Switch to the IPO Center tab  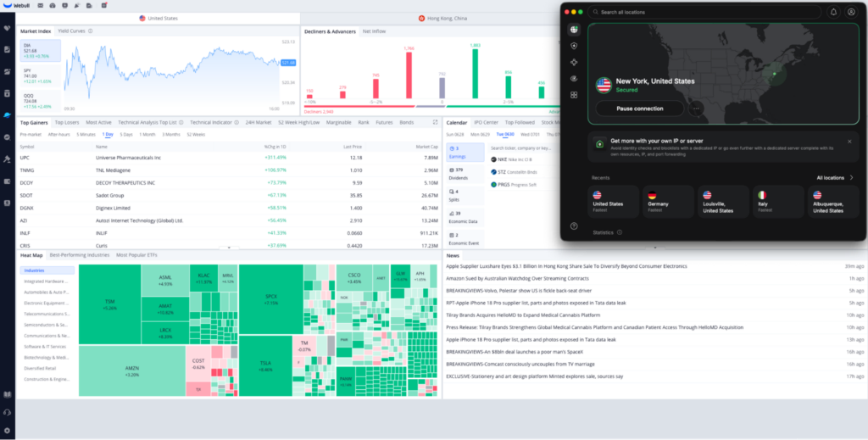pyautogui.click(x=486, y=123)
